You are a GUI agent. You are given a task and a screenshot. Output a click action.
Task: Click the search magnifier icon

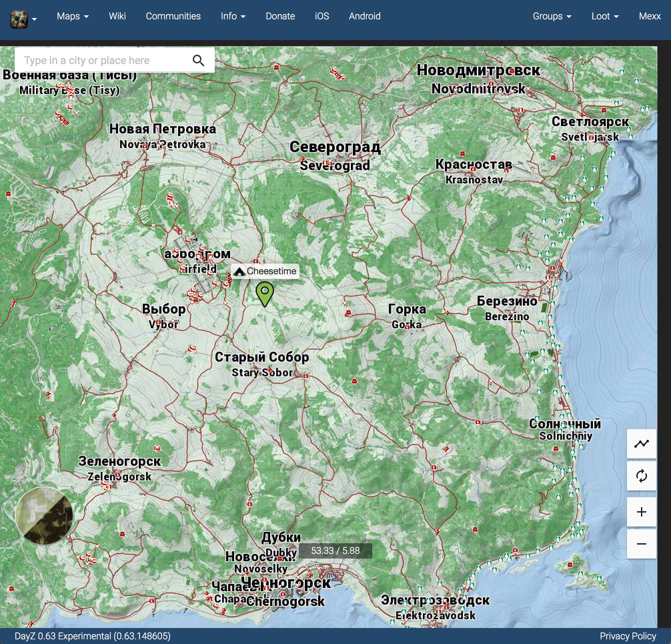pos(198,60)
